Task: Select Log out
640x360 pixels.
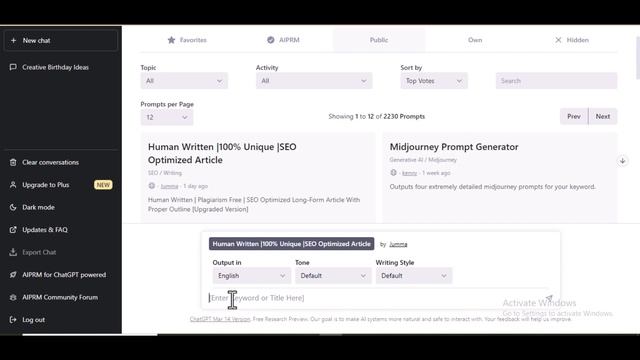Action: pos(61,320)
